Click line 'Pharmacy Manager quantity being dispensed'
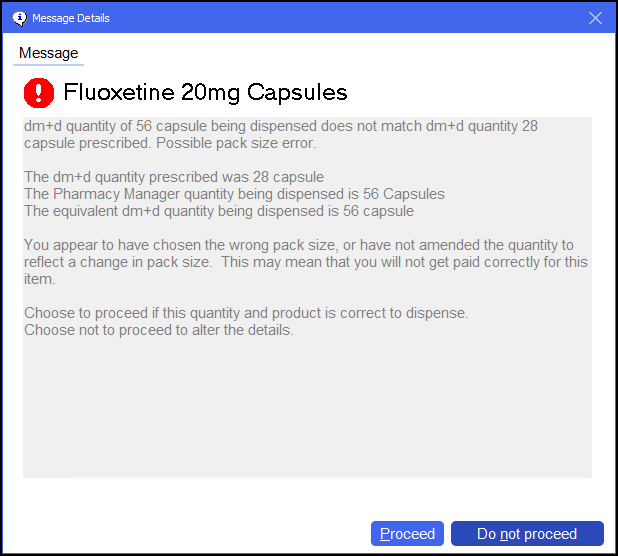 234,194
